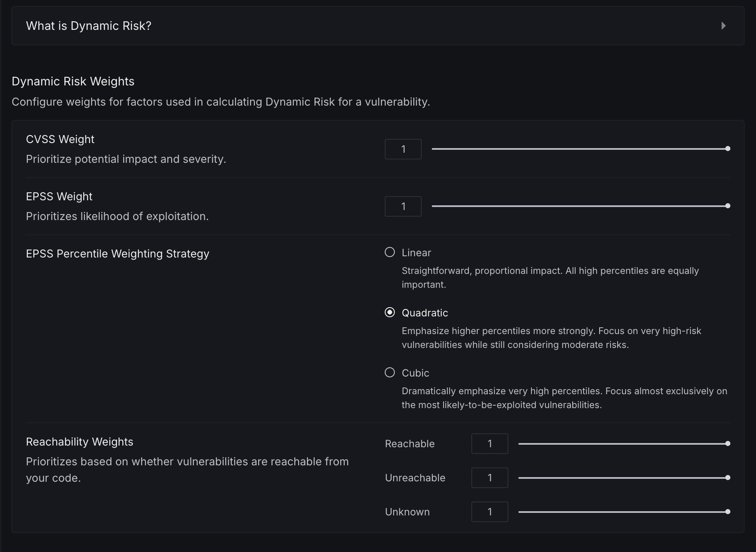This screenshot has height=552, width=756.
Task: Click the CVSS Weight value field
Action: [x=403, y=149]
